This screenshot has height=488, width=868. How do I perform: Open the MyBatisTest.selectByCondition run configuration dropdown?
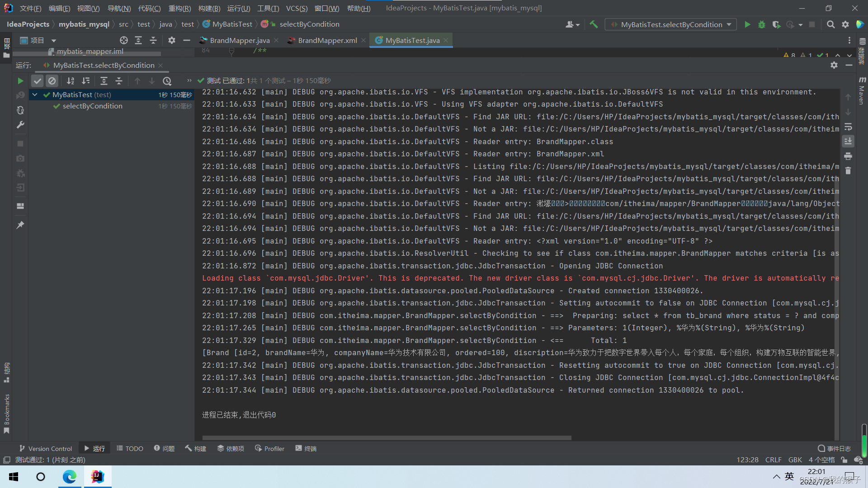pyautogui.click(x=671, y=24)
